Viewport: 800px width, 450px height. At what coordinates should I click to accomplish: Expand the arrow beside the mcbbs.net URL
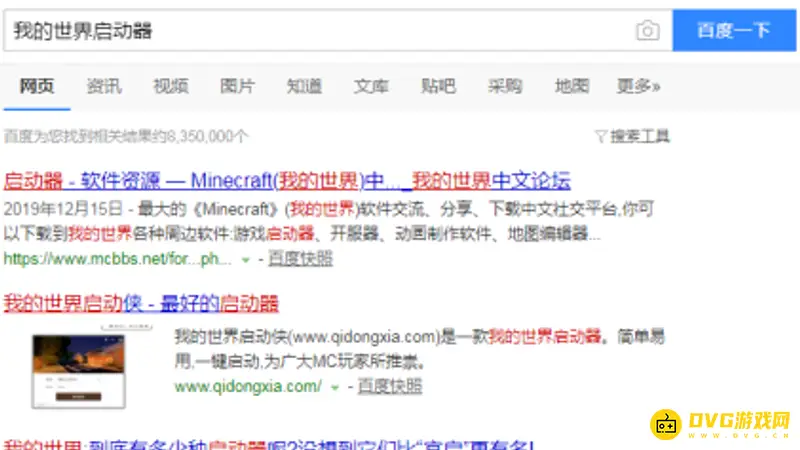246,259
